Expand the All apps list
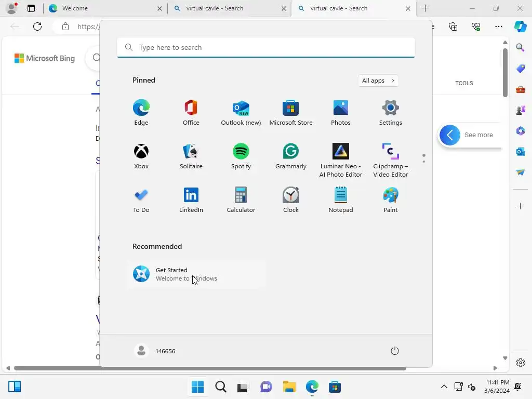This screenshot has width=532, height=399. (378, 81)
